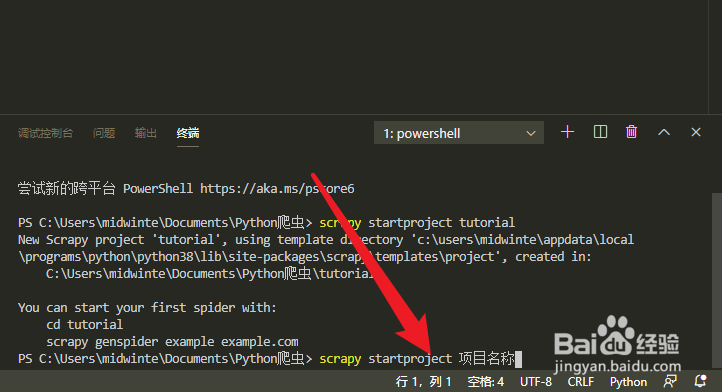
Task: Click 'scrapy genspider example example.com' line
Action: click(x=172, y=342)
